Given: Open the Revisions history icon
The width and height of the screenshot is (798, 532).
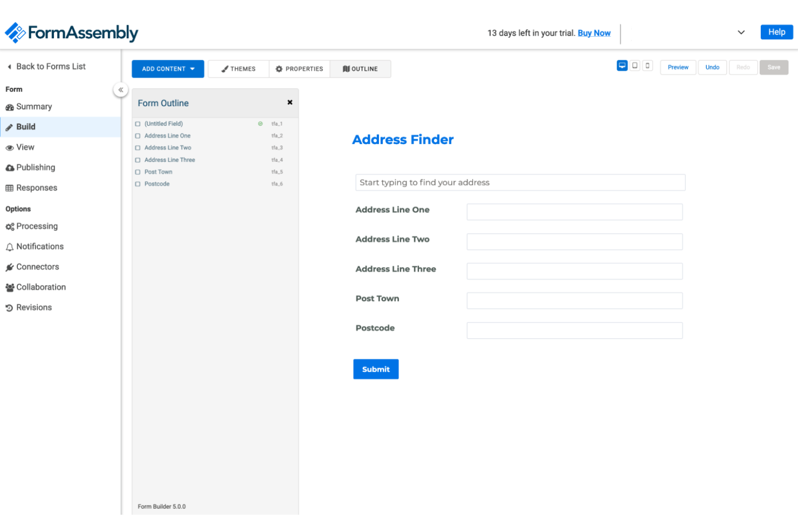Looking at the screenshot, I should 10,307.
